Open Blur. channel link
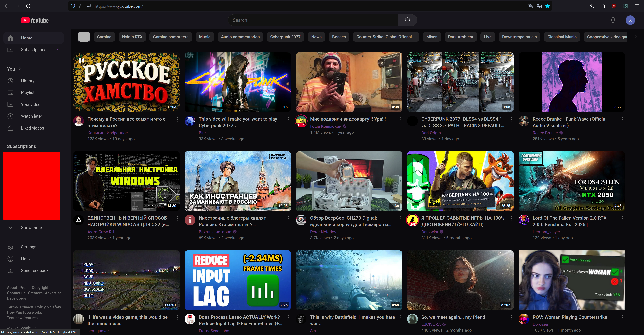The width and height of the screenshot is (644, 335). pos(202,133)
